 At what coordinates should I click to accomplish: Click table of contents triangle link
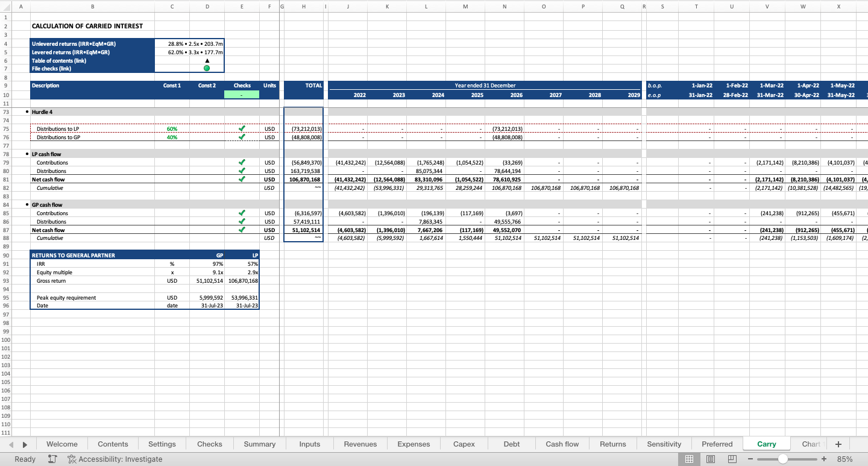[x=207, y=60]
